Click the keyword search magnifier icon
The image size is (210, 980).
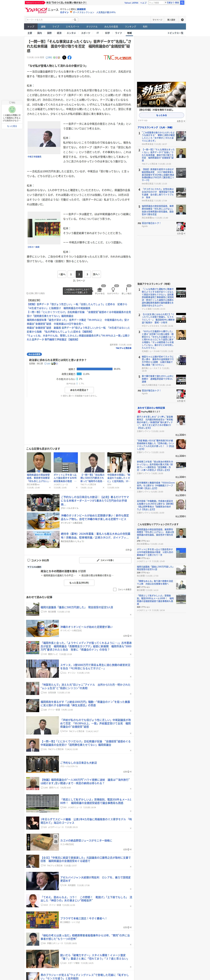coord(75,20)
